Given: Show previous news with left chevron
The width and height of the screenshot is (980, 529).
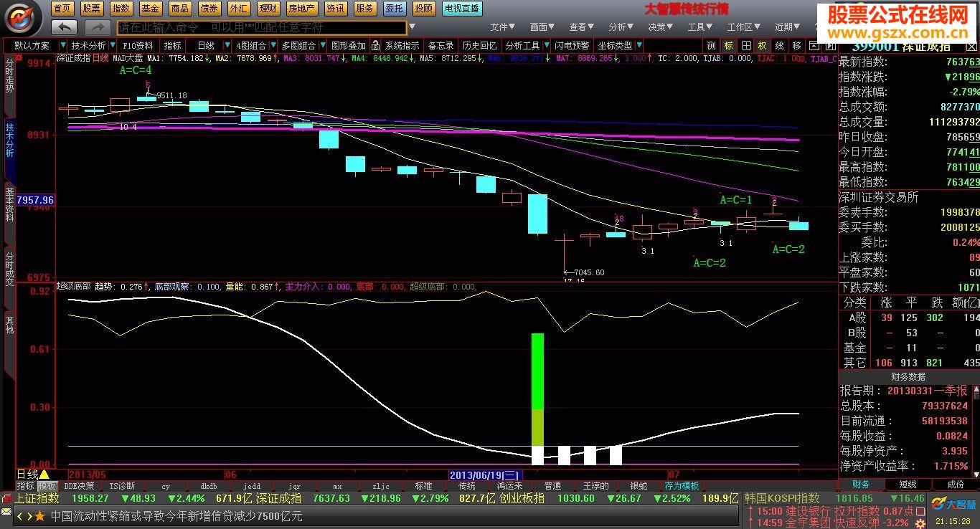Looking at the screenshot, I should click(x=20, y=516).
